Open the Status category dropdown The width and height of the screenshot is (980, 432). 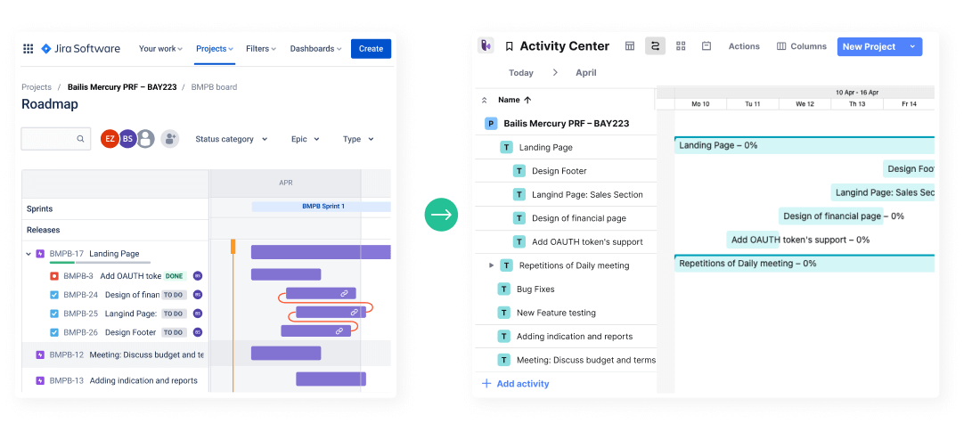tap(232, 140)
